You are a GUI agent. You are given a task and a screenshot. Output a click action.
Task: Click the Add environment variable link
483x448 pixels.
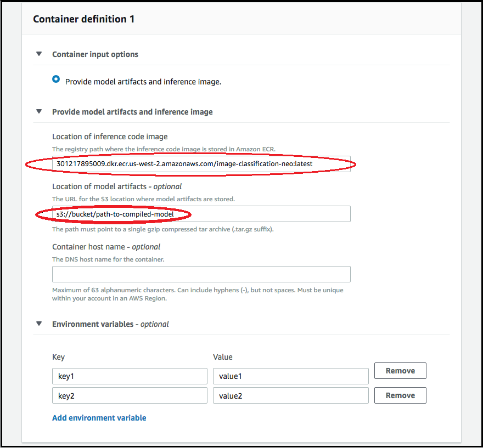(x=99, y=417)
